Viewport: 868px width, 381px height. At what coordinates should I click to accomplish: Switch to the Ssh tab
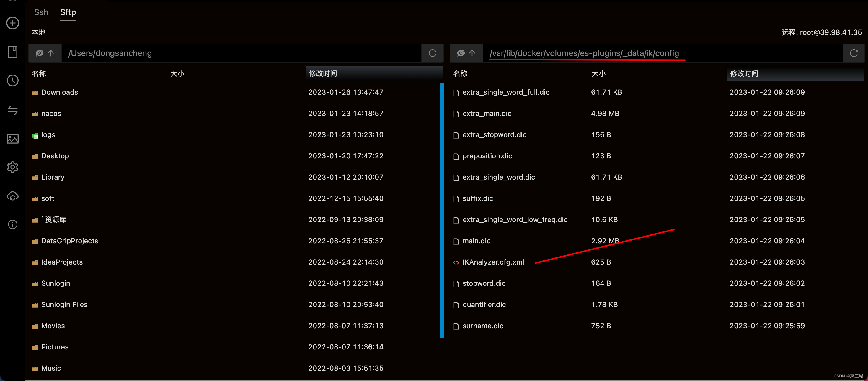pos(41,12)
